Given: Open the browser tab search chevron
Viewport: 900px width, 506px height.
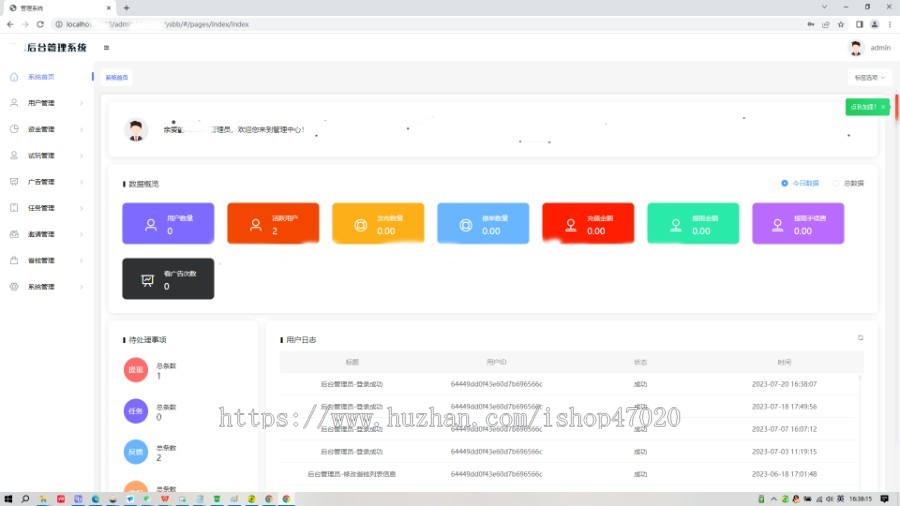Looking at the screenshot, I should point(824,7).
